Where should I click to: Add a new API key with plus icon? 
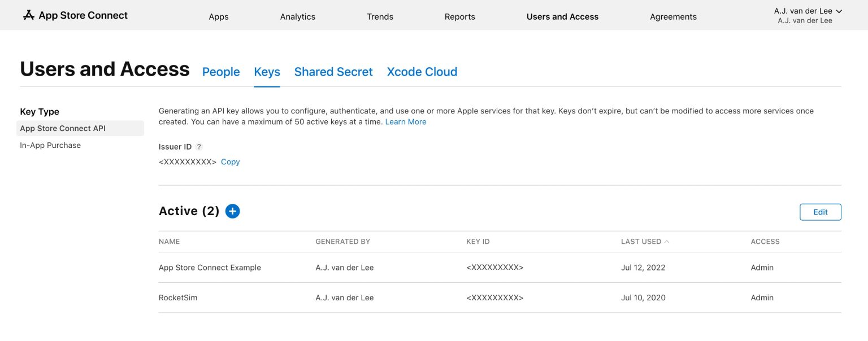(232, 211)
